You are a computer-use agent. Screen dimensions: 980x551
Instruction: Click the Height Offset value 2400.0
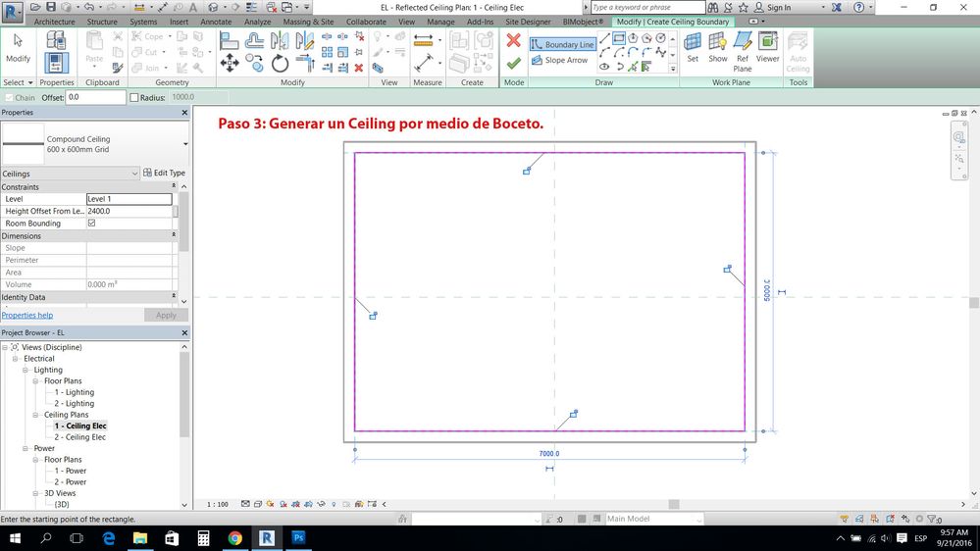129,211
